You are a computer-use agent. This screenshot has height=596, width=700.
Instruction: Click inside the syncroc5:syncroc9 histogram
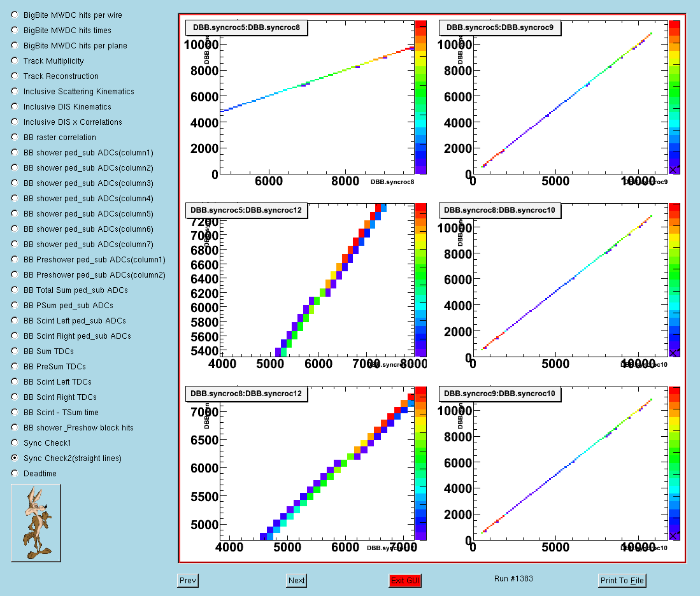pos(570,97)
